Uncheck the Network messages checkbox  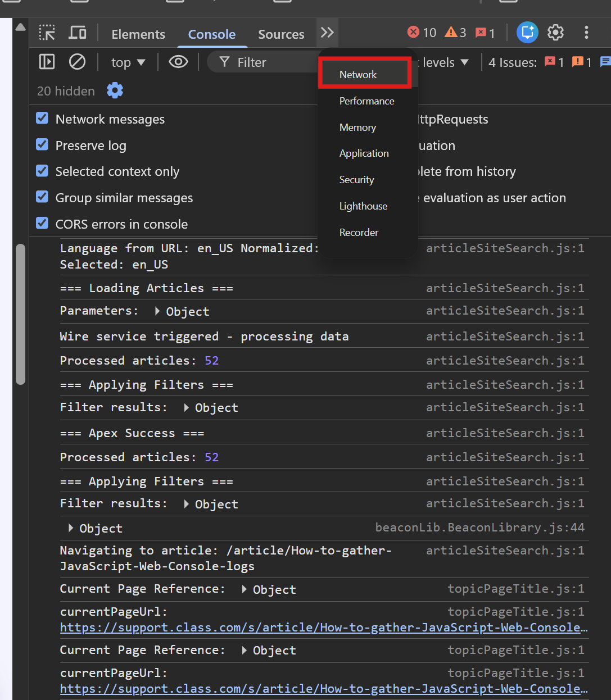(x=42, y=119)
